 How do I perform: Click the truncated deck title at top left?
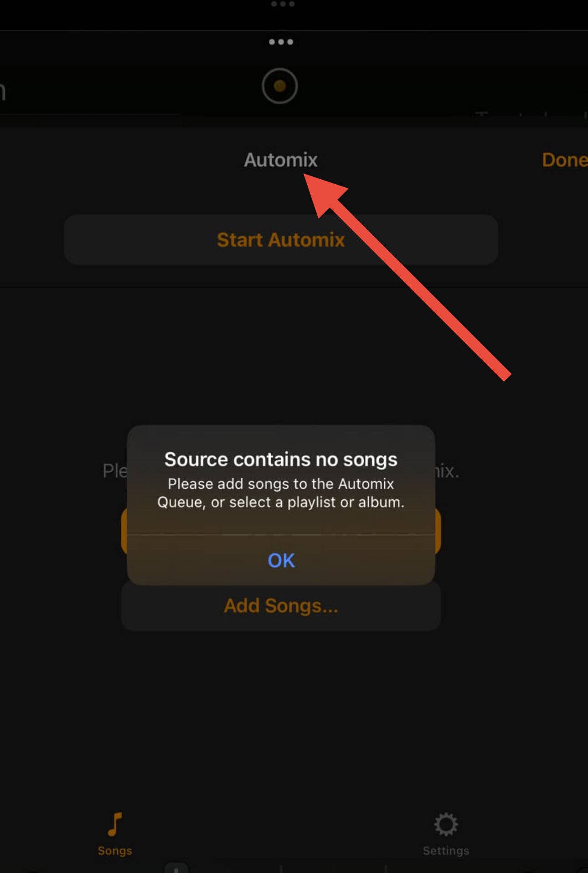pyautogui.click(x=3, y=91)
